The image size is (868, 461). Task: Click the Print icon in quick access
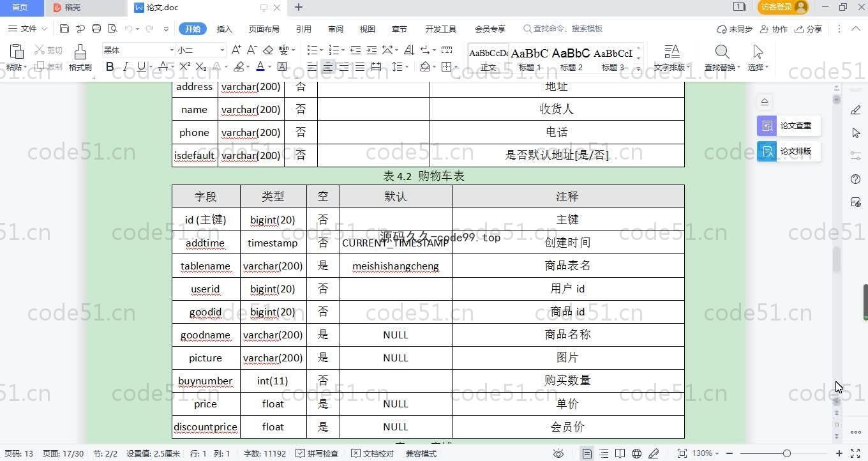(96, 29)
